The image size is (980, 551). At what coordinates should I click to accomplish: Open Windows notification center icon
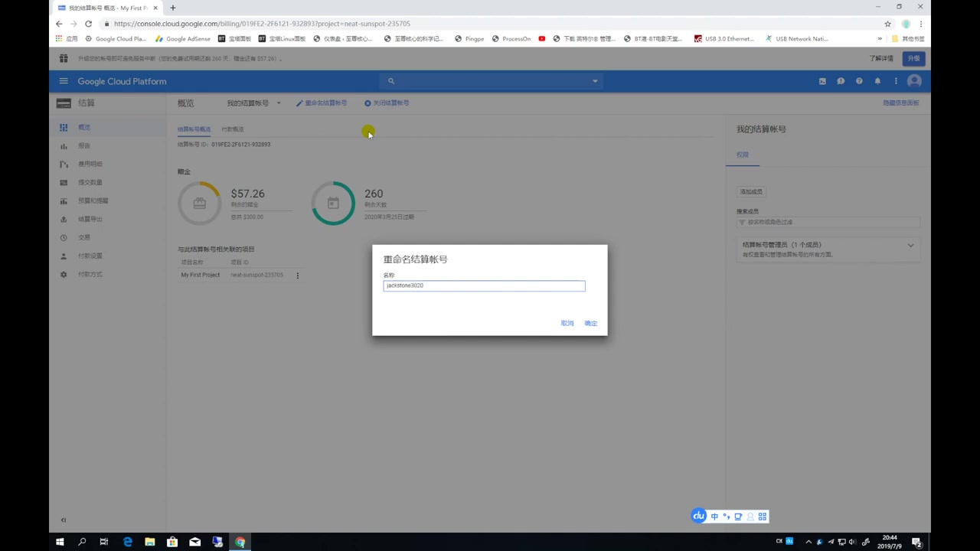point(916,542)
